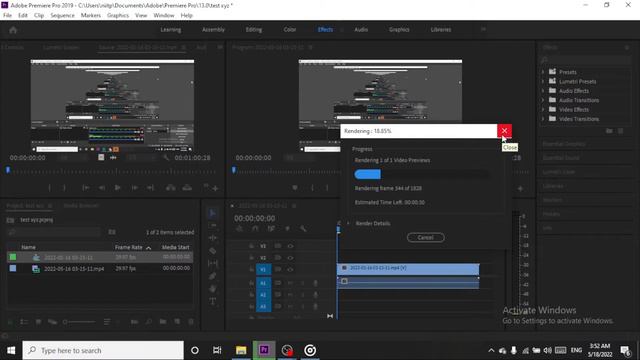Solo audio track A1

coord(303,283)
